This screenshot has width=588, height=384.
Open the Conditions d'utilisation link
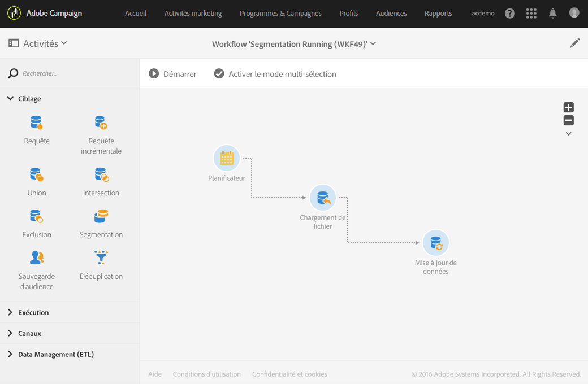click(x=206, y=374)
